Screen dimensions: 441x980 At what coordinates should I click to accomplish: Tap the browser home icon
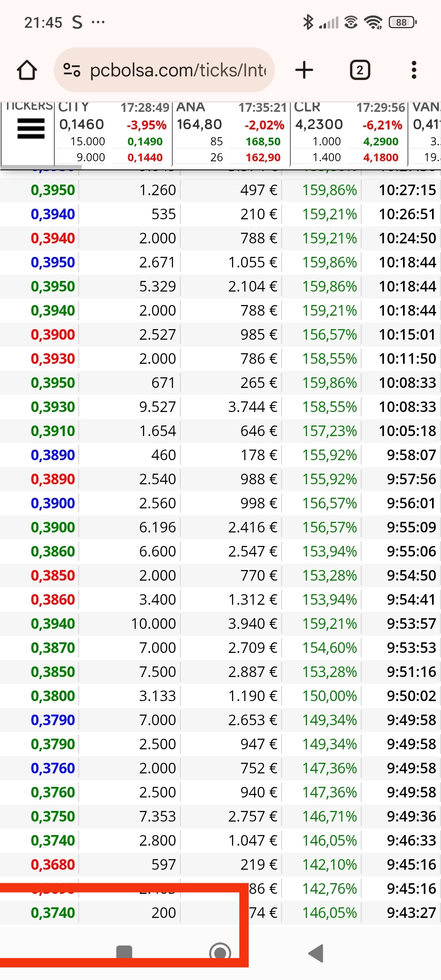pos(27,70)
